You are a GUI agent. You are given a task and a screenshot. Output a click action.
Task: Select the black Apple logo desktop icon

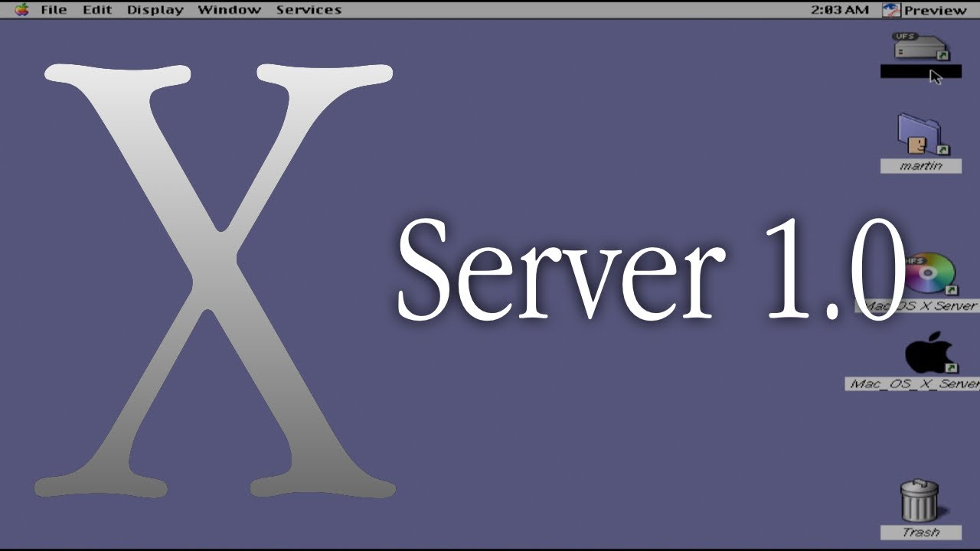(930, 354)
